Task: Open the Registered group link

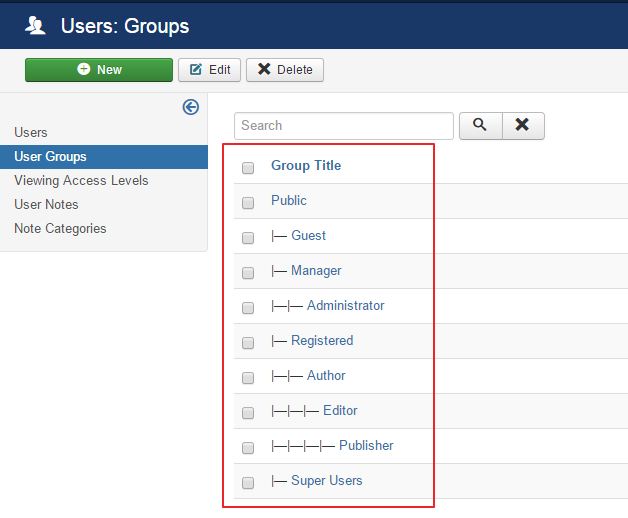Action: [321, 340]
